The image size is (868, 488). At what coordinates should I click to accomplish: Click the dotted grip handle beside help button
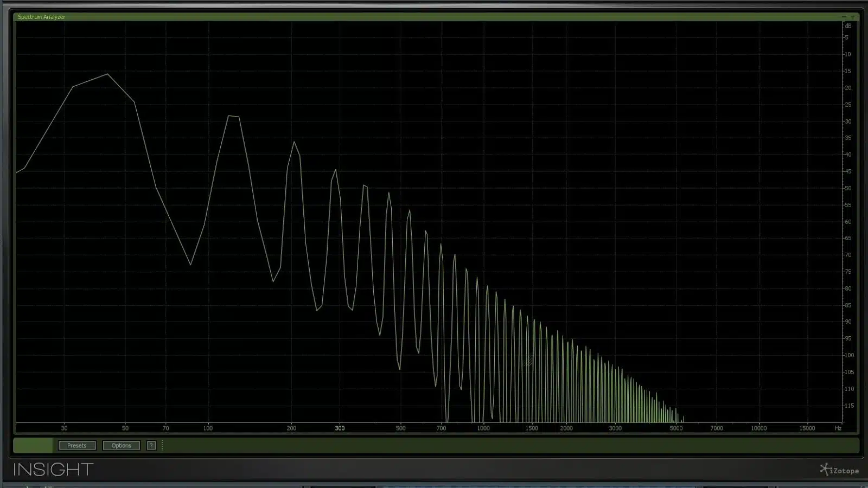(162, 446)
